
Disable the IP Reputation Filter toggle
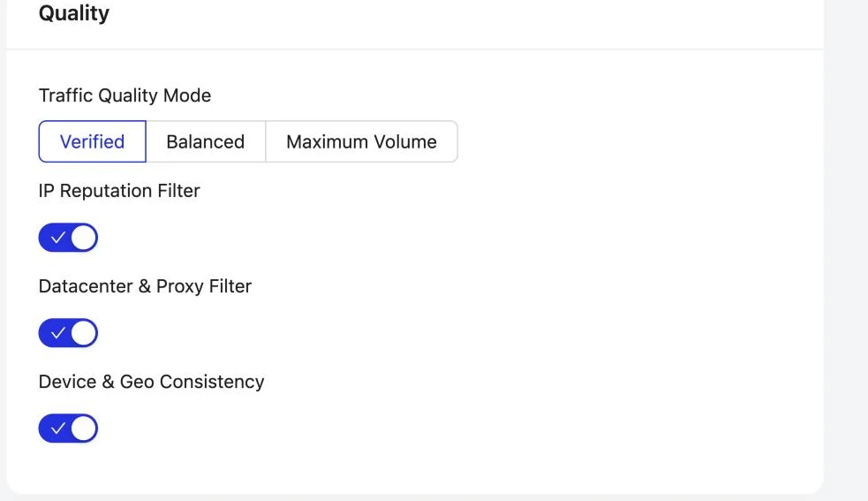click(68, 238)
